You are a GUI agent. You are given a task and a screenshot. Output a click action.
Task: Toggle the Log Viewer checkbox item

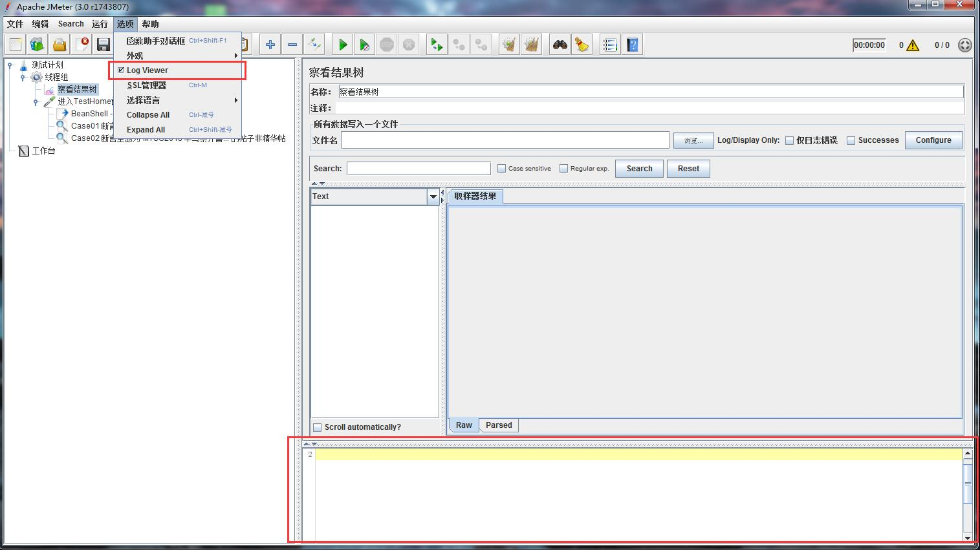177,70
